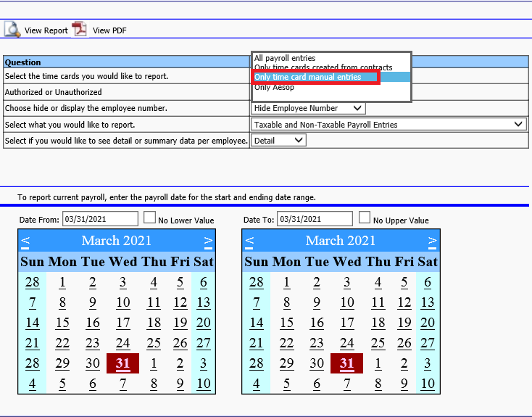This screenshot has width=532, height=417.
Task: Click the View Report magnifier icon
Action: tap(12, 30)
